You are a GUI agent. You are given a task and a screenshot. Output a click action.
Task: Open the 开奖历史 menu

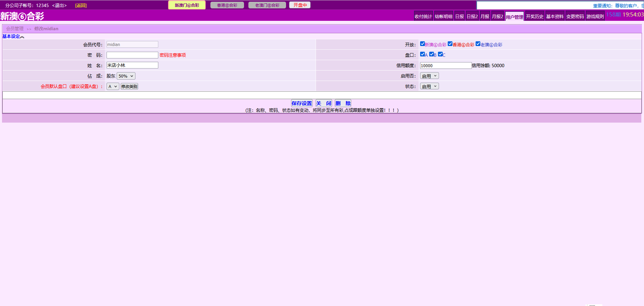click(x=535, y=16)
